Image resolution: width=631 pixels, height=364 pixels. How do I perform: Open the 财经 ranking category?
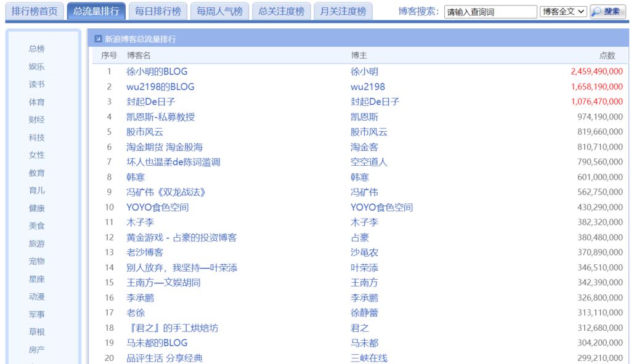coord(36,119)
